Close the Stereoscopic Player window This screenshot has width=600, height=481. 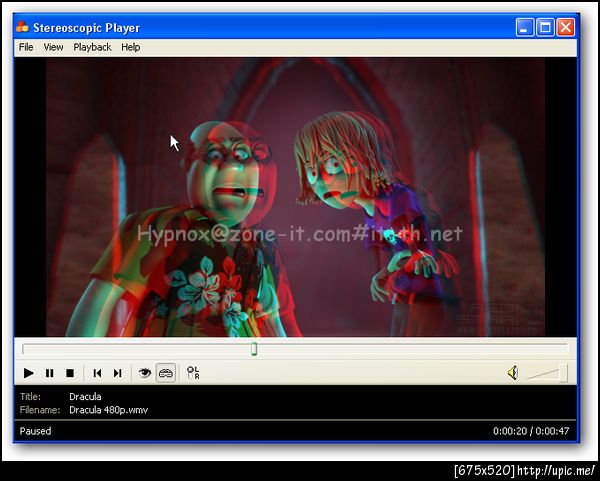(x=566, y=28)
